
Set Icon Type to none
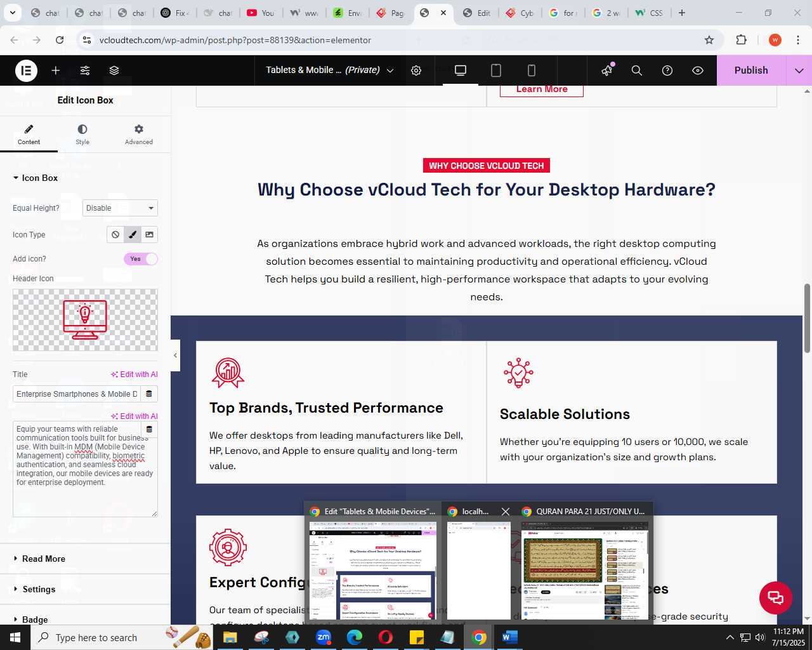(x=115, y=235)
